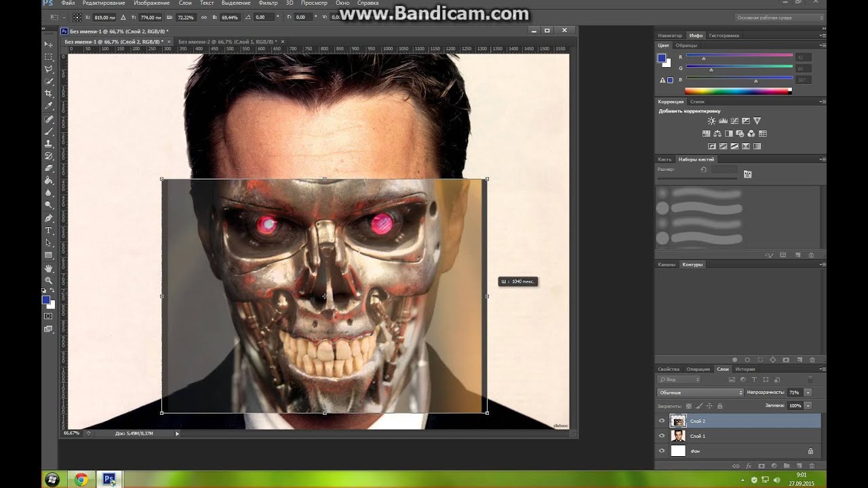Toggle lock image pixels brush icon

[x=698, y=405]
